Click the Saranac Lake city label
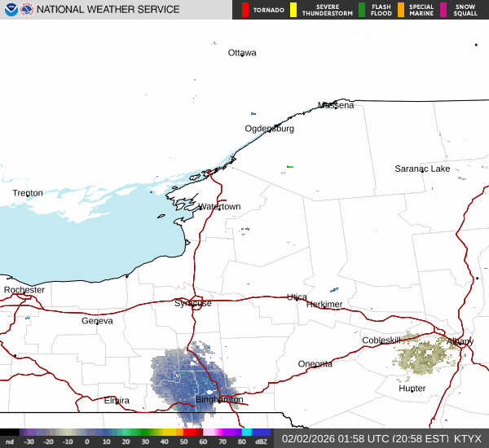Screen dimensions: 489x448 [x=422, y=169]
